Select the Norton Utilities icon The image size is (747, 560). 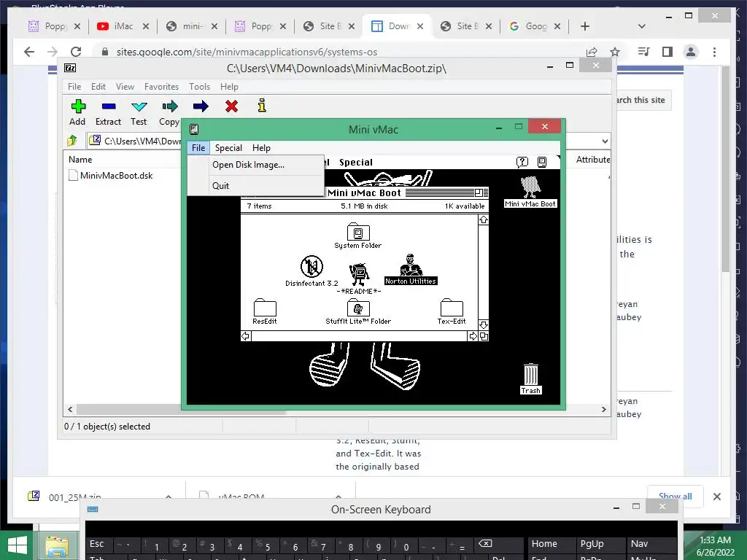411,270
